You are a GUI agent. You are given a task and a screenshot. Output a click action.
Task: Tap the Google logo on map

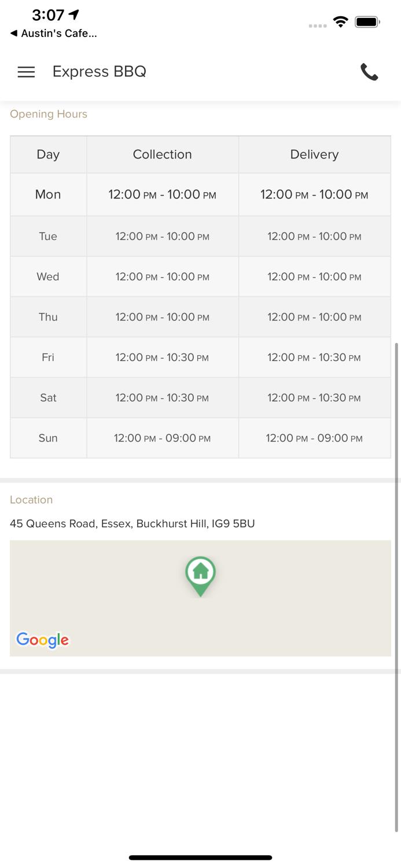42,639
